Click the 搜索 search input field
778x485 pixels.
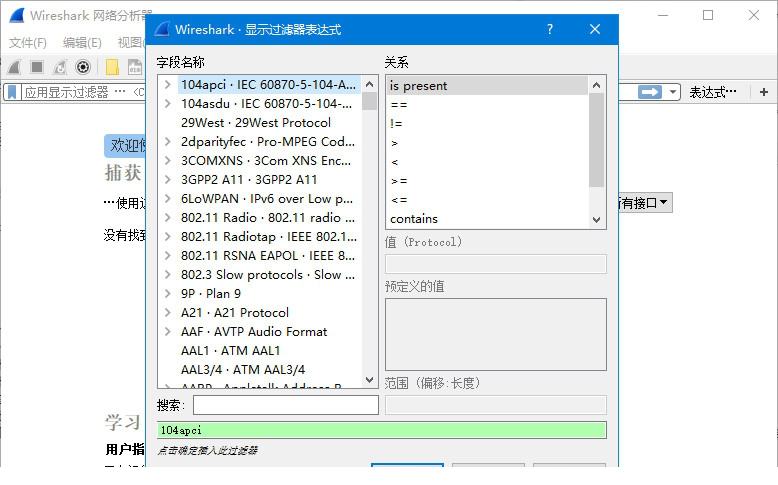point(286,405)
